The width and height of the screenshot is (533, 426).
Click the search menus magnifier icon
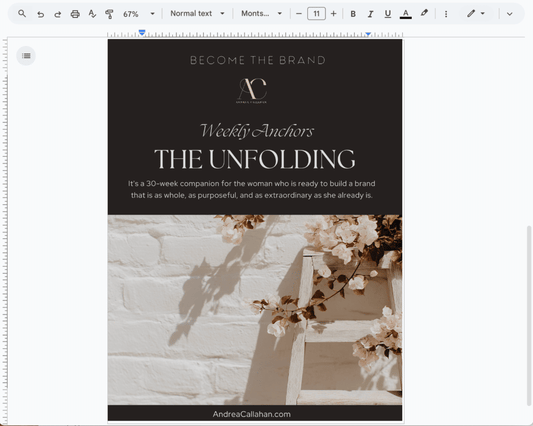point(22,14)
